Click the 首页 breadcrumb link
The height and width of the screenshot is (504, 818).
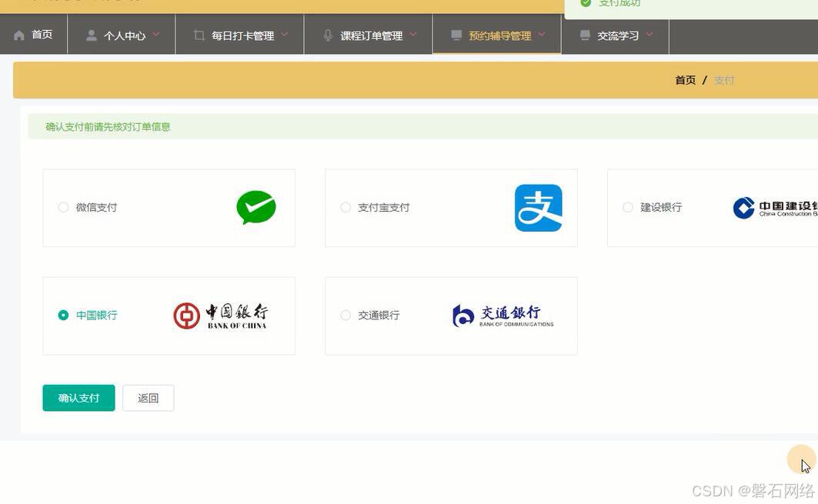click(x=686, y=80)
